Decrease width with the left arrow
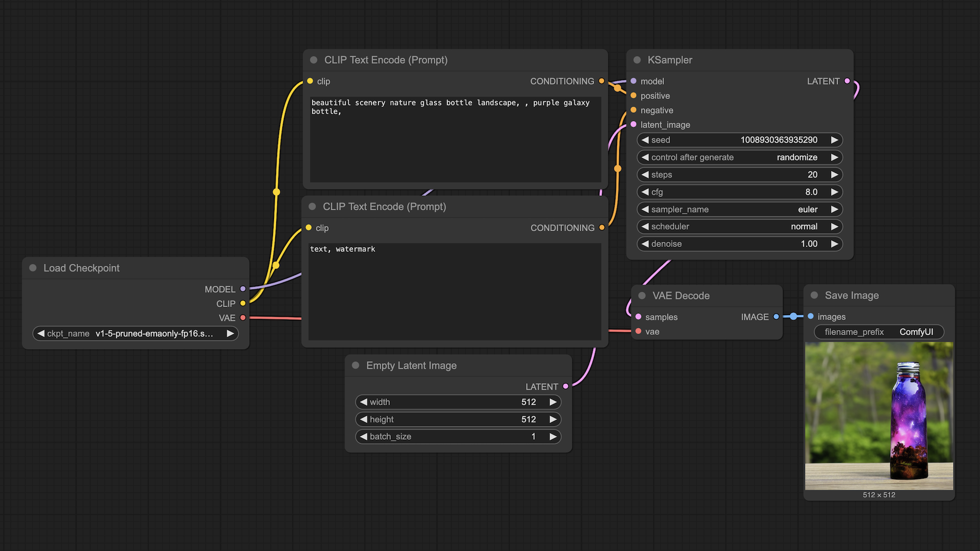The height and width of the screenshot is (551, 980). click(x=363, y=402)
